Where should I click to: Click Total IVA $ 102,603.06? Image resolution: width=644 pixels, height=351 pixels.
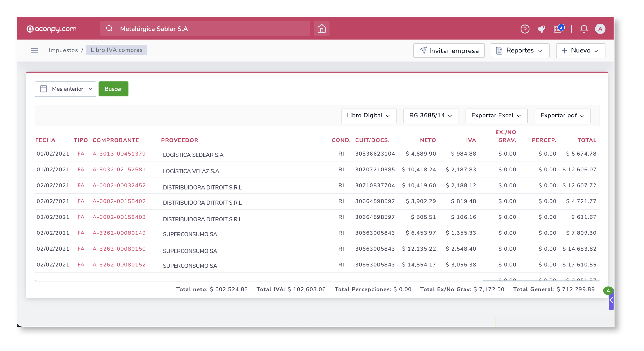coord(291,289)
